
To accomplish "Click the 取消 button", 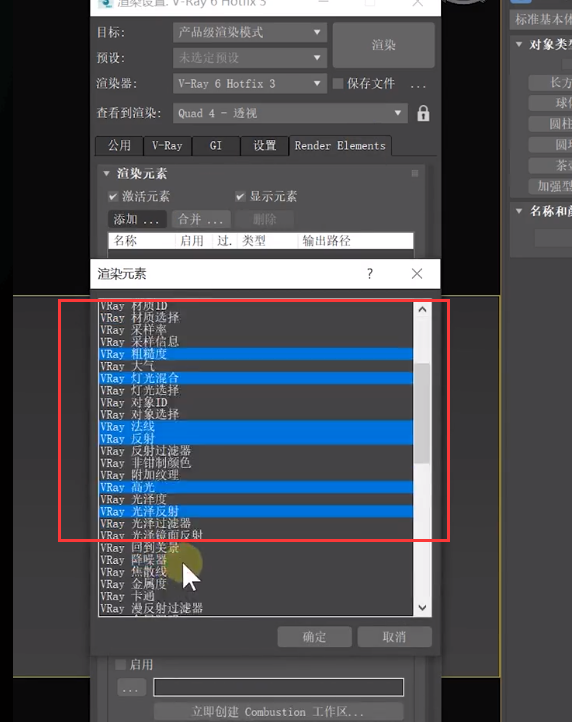I will click(x=395, y=637).
